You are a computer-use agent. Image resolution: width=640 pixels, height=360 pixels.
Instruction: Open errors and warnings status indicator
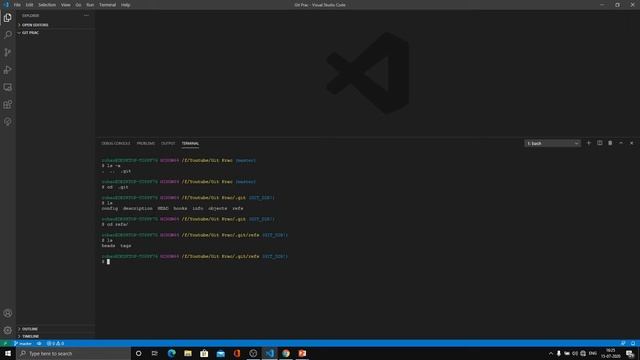(55, 343)
